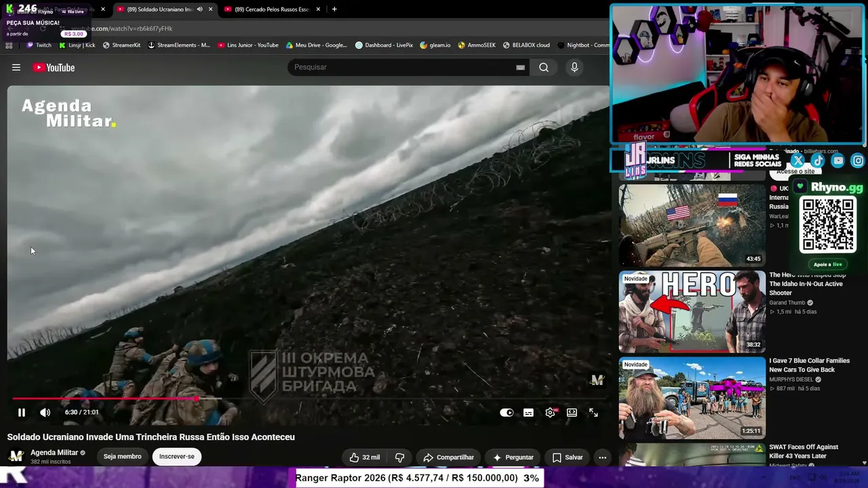Viewport: 868px width, 488px height.
Task: Open the Garand Thumb channel link
Action: click(787, 303)
